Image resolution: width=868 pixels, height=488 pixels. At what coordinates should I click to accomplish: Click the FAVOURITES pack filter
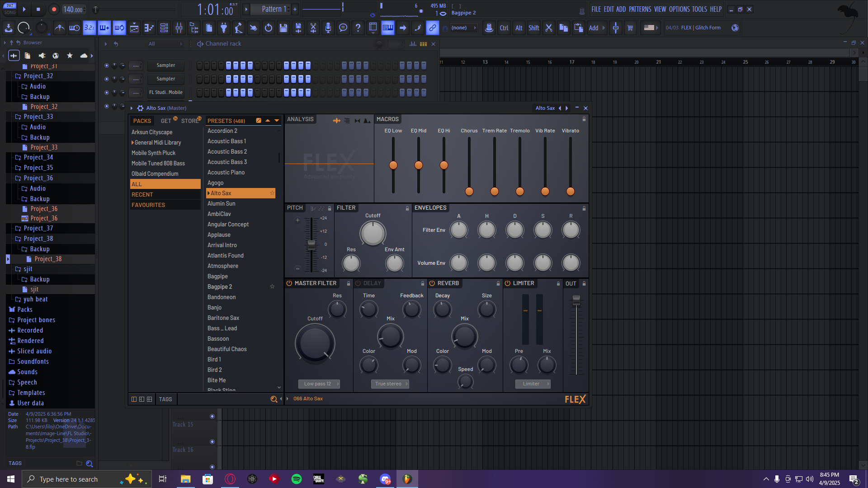[148, 205]
